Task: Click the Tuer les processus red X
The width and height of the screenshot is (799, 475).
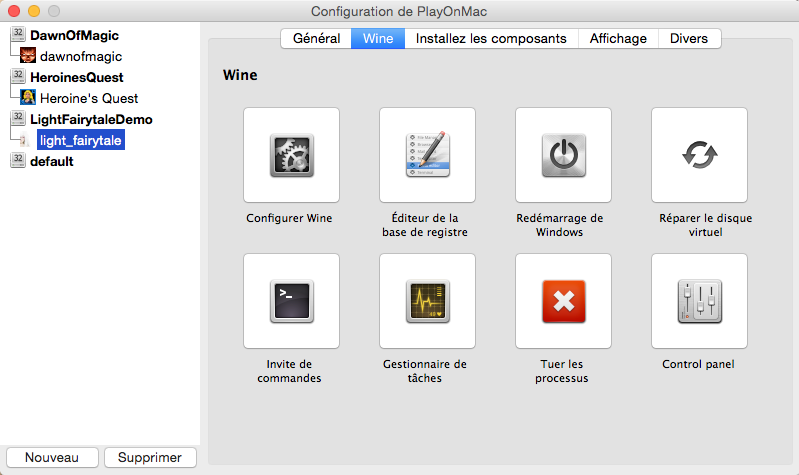Action: (x=564, y=301)
